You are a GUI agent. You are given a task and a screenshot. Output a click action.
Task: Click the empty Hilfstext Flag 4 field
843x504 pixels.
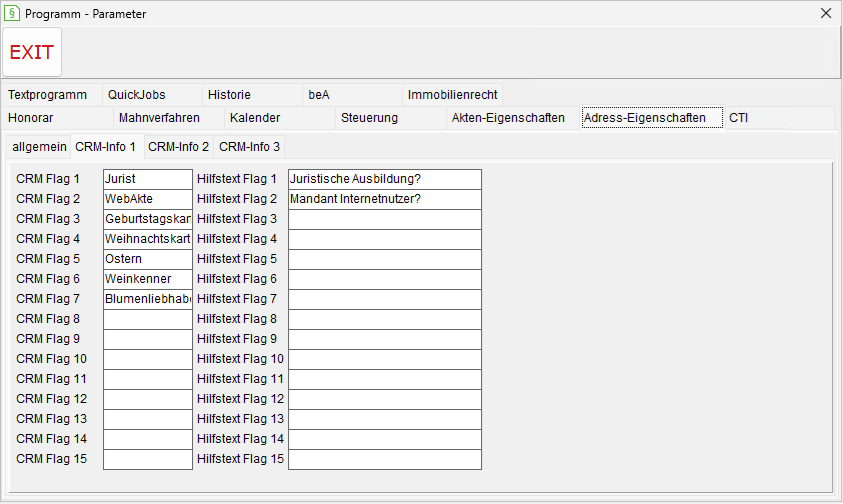[x=385, y=239]
